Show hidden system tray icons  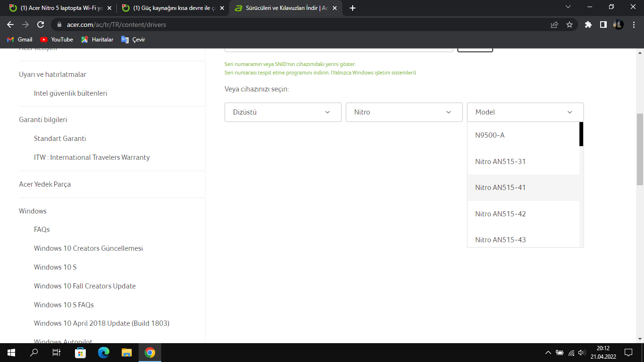tap(548, 353)
